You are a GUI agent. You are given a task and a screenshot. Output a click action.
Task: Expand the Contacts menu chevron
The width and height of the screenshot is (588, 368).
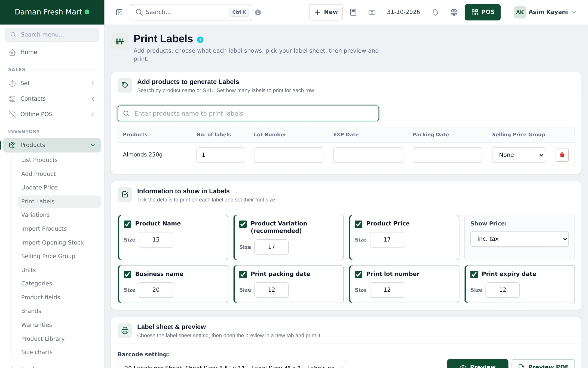(x=93, y=99)
